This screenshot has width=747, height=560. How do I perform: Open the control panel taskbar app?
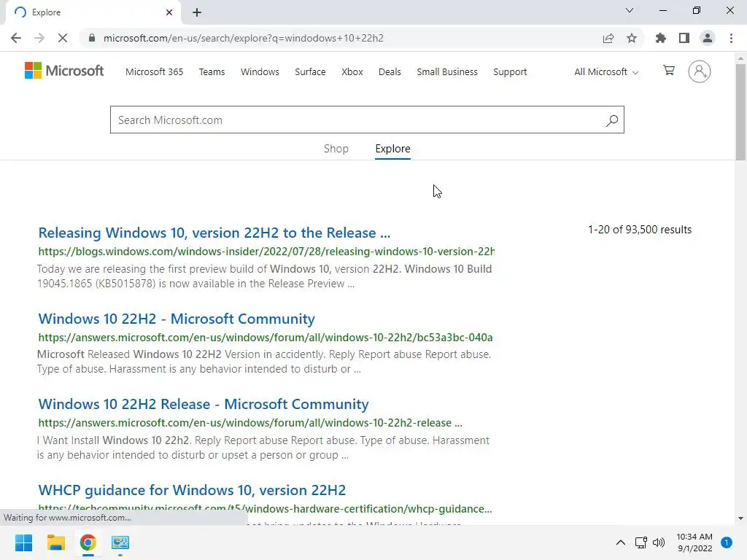click(120, 542)
